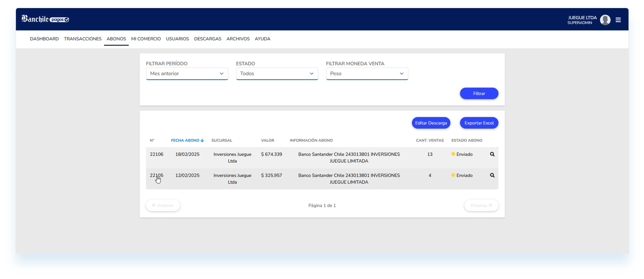Click sales count 4 in row 22105
Viewport: 644px width, 279px height.
pyautogui.click(x=430, y=175)
